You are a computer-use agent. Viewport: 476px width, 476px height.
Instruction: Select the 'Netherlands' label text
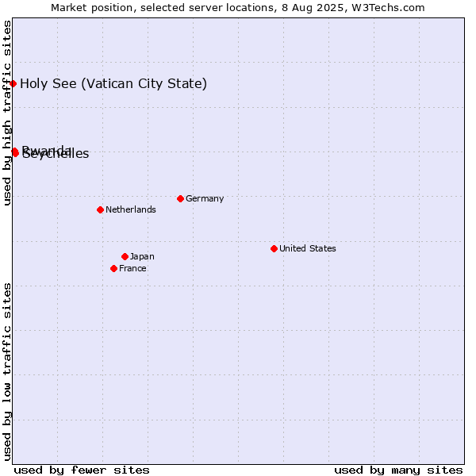[x=131, y=209]
